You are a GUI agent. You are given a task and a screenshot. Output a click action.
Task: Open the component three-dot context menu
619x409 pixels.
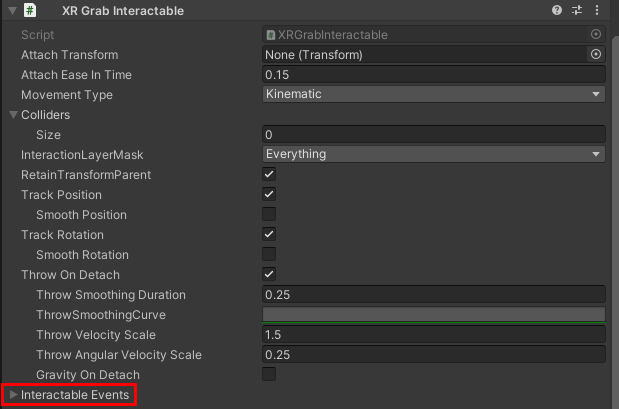coord(598,10)
